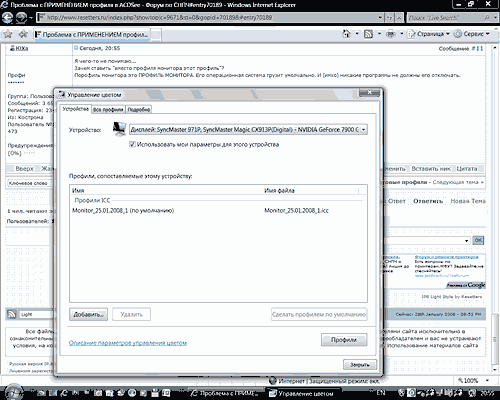
Task: Close the Управление цветом dialog with X
Action: pyautogui.click(x=369, y=92)
